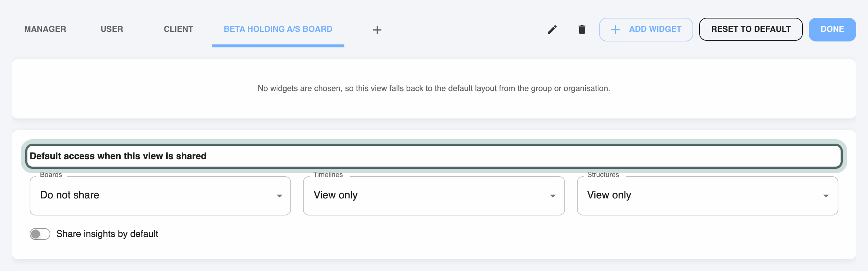Click the 'Default access when this view is shared' heading
The image size is (868, 271).
coord(118,156)
